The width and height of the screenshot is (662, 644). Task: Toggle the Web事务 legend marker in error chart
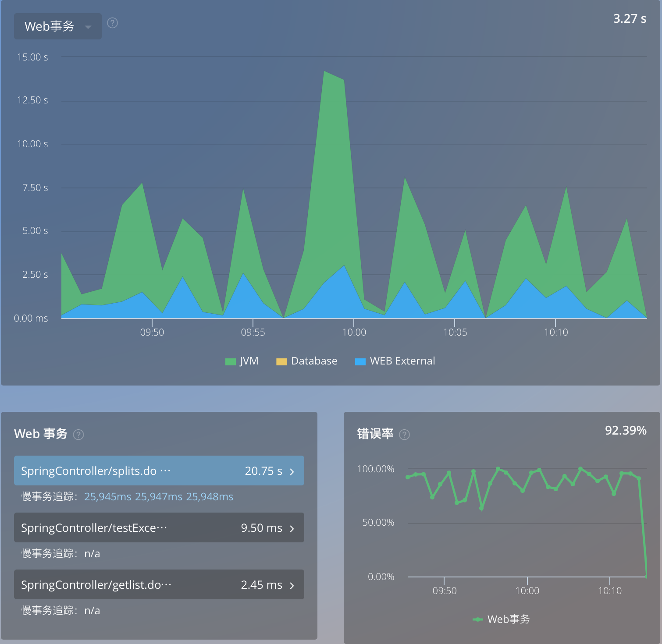(478, 619)
